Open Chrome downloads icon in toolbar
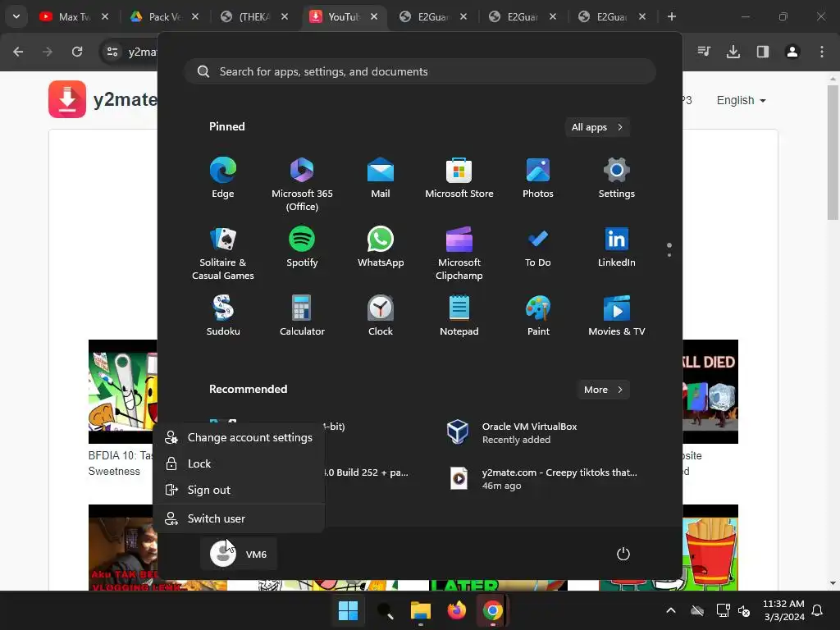 [733, 52]
